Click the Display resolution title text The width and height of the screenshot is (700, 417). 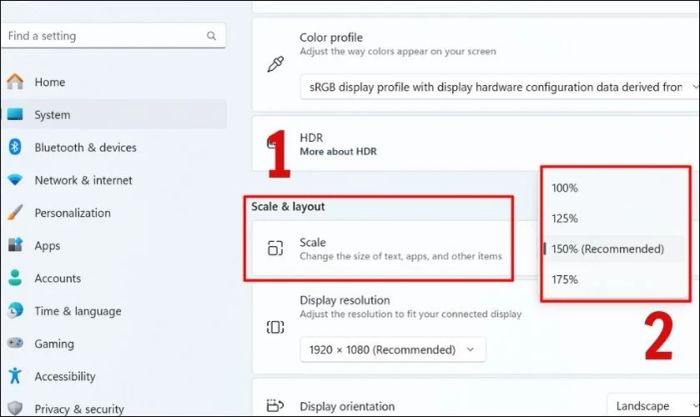pos(345,300)
